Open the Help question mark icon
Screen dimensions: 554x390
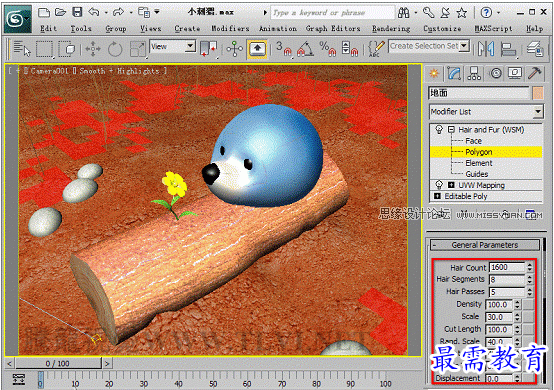click(486, 13)
